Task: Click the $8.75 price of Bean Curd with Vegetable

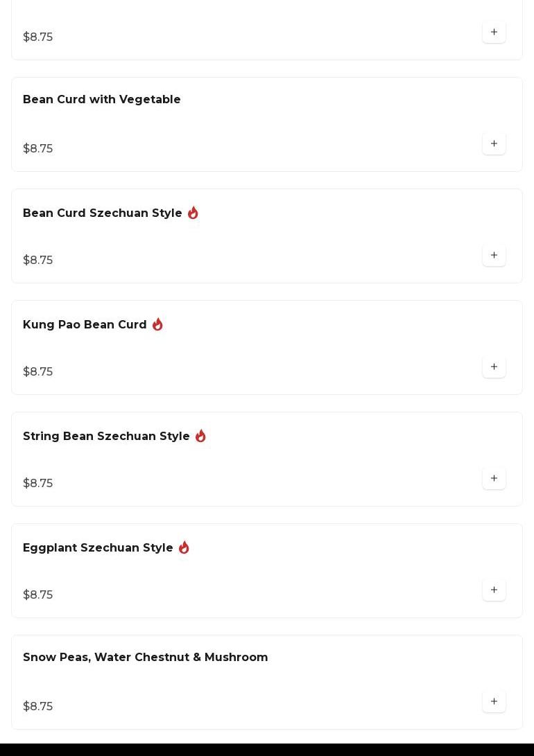Action: 38,149
